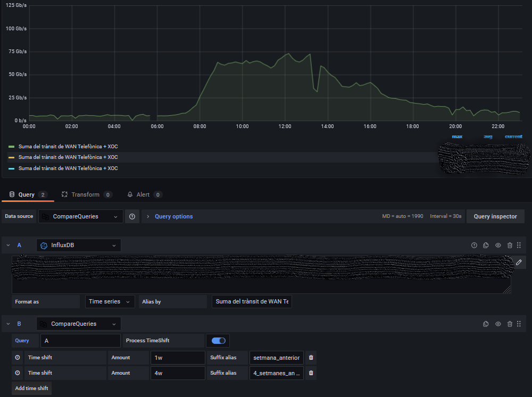Edit the InfluxDB query with the pencil icon
This screenshot has height=397, width=532.
pyautogui.click(x=519, y=262)
